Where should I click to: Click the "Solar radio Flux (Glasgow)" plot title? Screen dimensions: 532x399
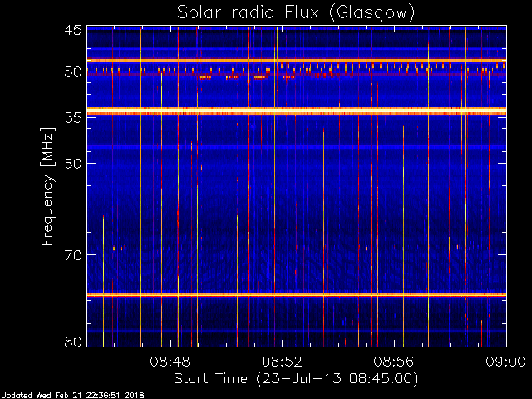pos(295,12)
